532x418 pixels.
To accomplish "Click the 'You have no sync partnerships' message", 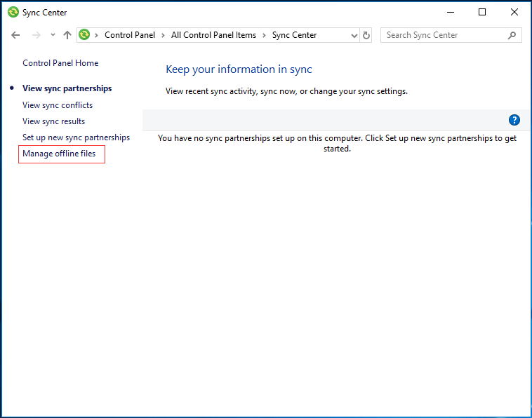I will click(337, 143).
